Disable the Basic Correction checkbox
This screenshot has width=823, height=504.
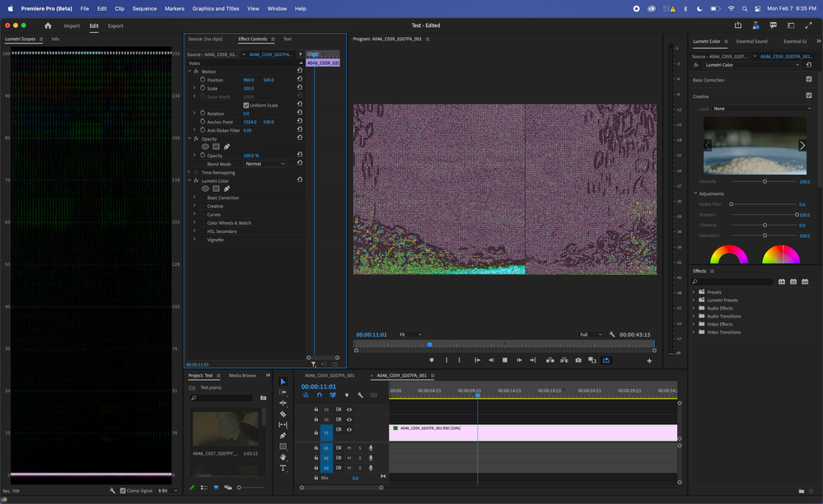(x=808, y=80)
